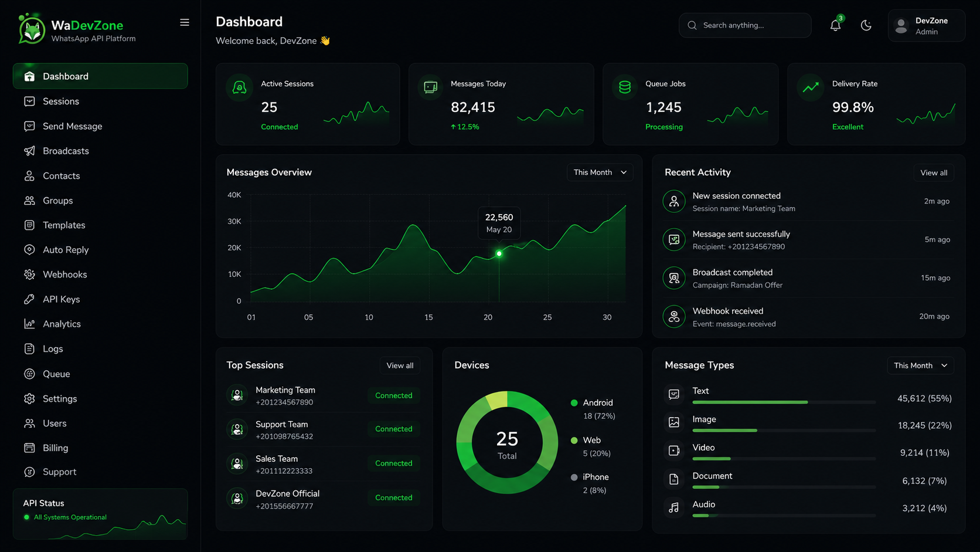
Task: Click iPhone legend entry in Devices
Action: [x=590, y=483]
